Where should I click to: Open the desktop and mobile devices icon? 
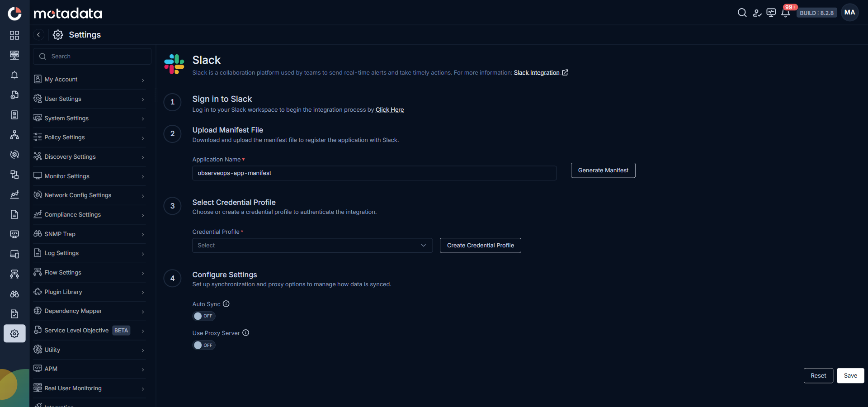pyautogui.click(x=14, y=254)
